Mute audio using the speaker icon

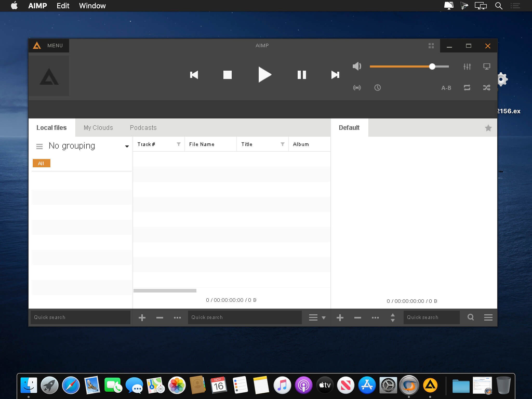[x=357, y=66]
